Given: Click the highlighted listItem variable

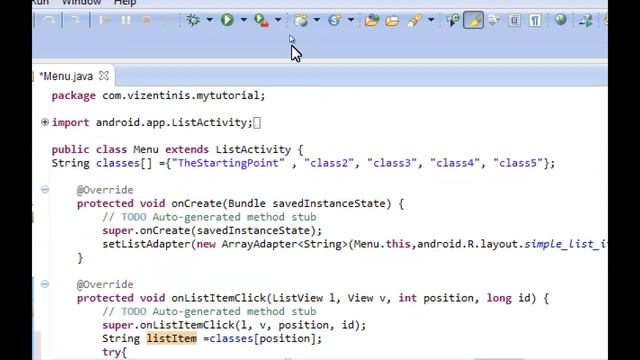Looking at the screenshot, I should [x=171, y=338].
